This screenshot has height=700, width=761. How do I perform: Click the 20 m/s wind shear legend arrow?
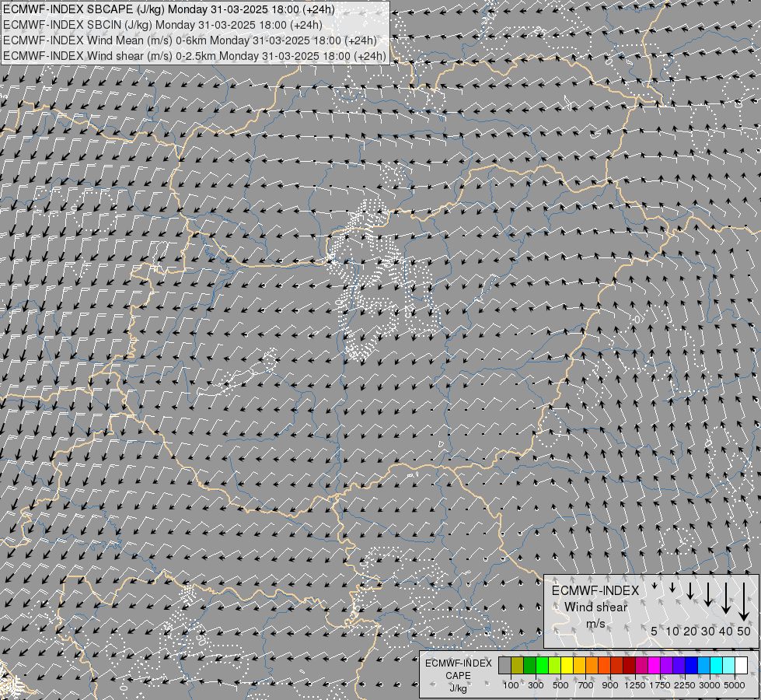click(690, 590)
